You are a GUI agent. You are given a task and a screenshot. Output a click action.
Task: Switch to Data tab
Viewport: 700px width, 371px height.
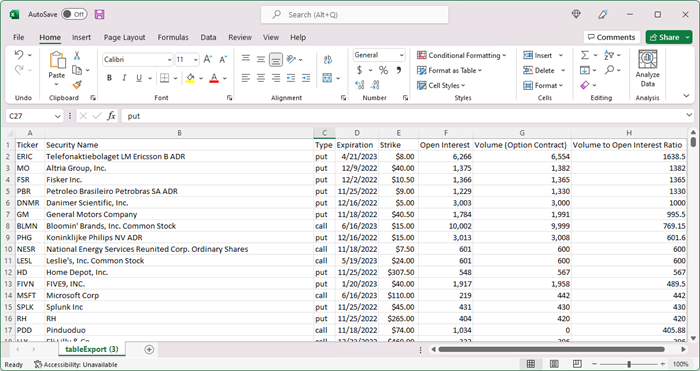[208, 38]
